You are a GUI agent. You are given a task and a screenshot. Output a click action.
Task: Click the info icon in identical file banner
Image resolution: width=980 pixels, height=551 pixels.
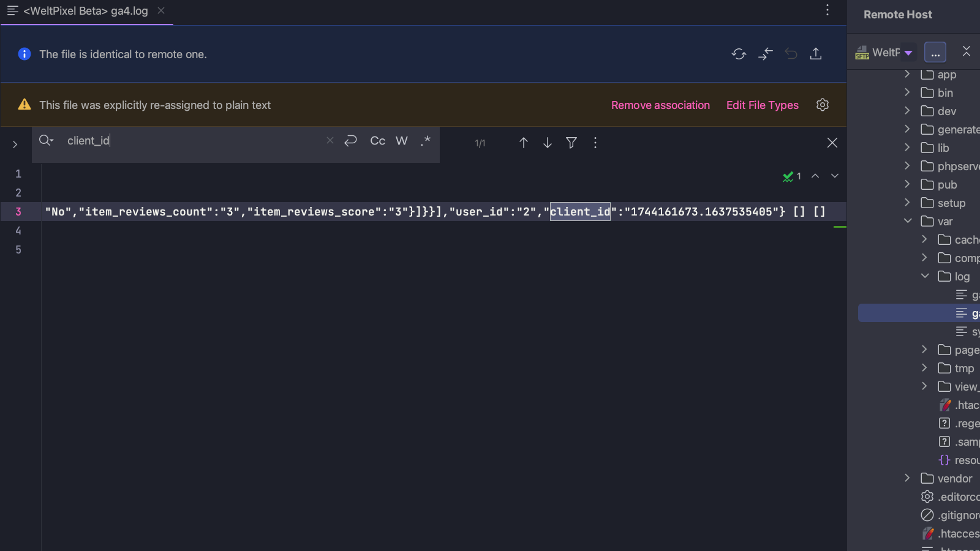pyautogui.click(x=24, y=54)
